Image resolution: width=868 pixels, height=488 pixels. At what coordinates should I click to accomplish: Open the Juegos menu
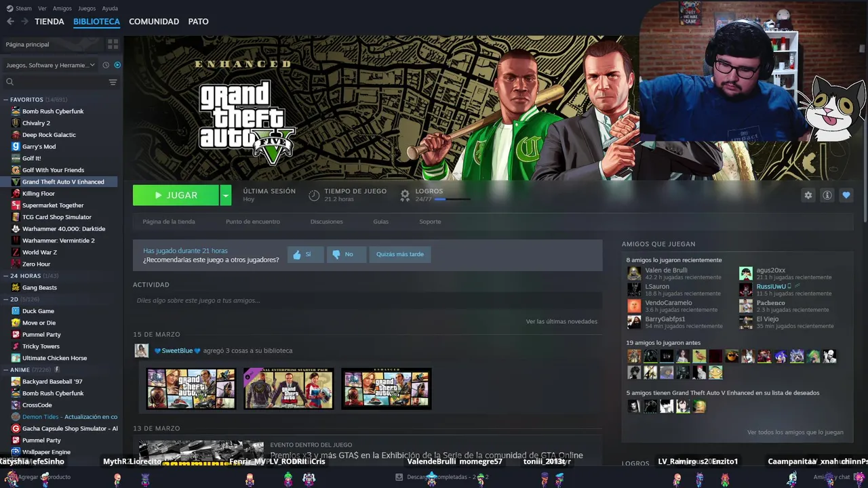[x=87, y=8]
